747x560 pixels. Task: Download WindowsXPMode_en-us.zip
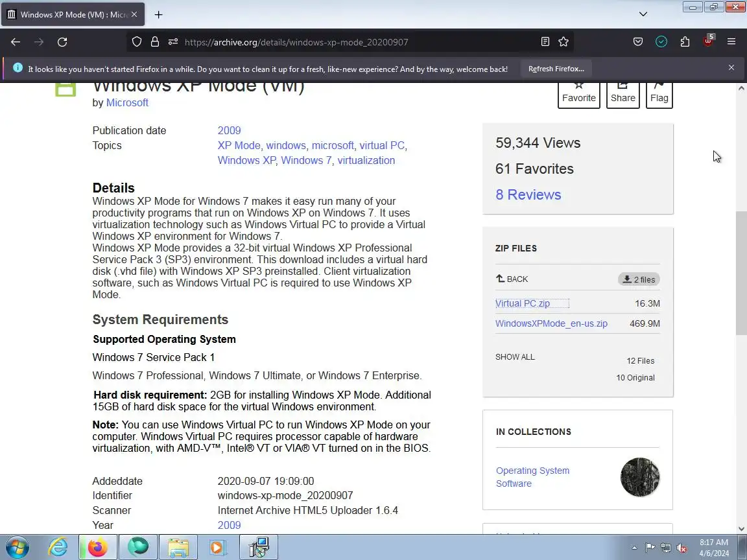tap(551, 323)
